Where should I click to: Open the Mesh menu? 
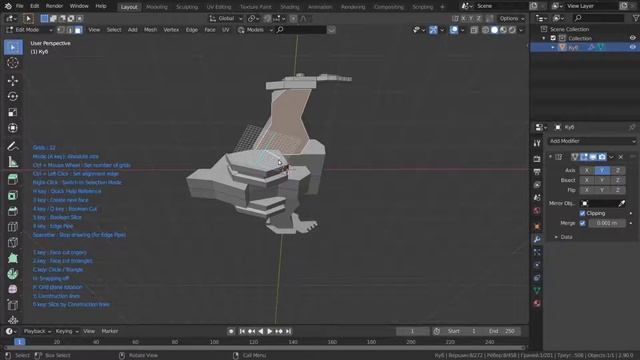pyautogui.click(x=150, y=30)
